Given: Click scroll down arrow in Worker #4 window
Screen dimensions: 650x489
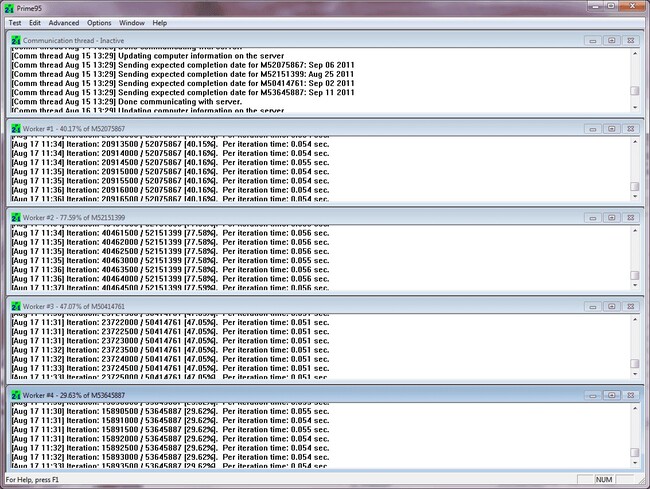Looking at the screenshot, I should point(635,462).
